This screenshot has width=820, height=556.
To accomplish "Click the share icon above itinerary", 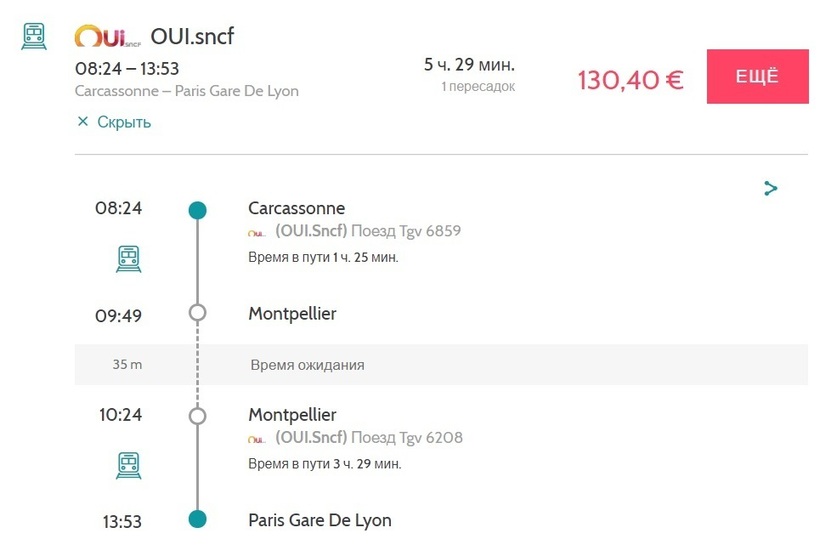I will coord(770,188).
